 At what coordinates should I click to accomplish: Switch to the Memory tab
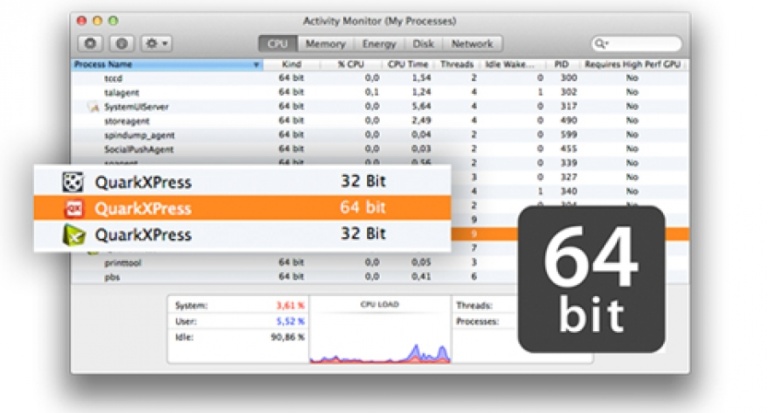click(x=325, y=44)
